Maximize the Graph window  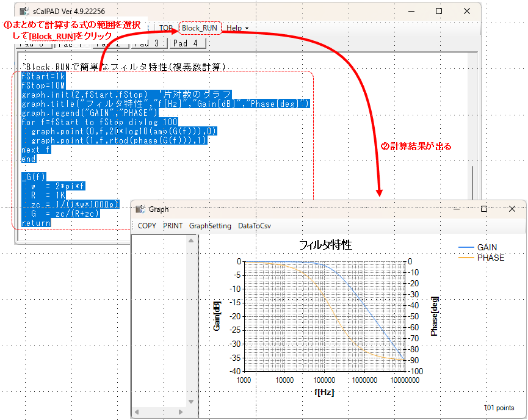point(484,209)
